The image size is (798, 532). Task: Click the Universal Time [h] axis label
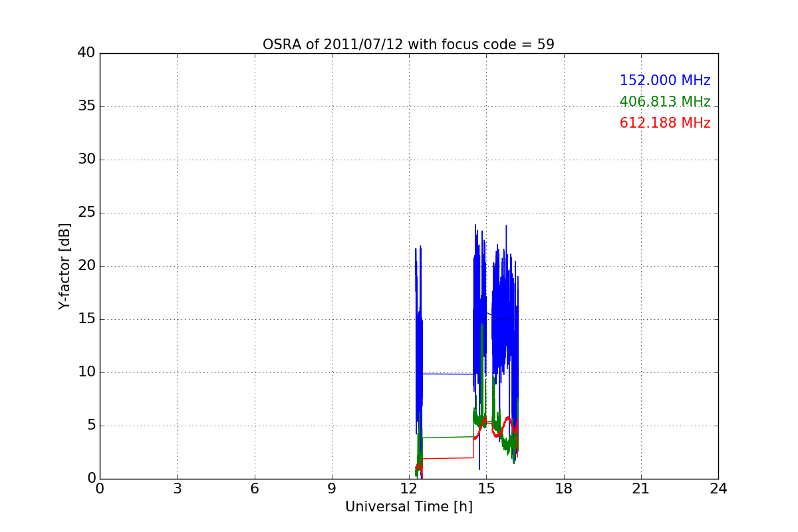click(408, 507)
